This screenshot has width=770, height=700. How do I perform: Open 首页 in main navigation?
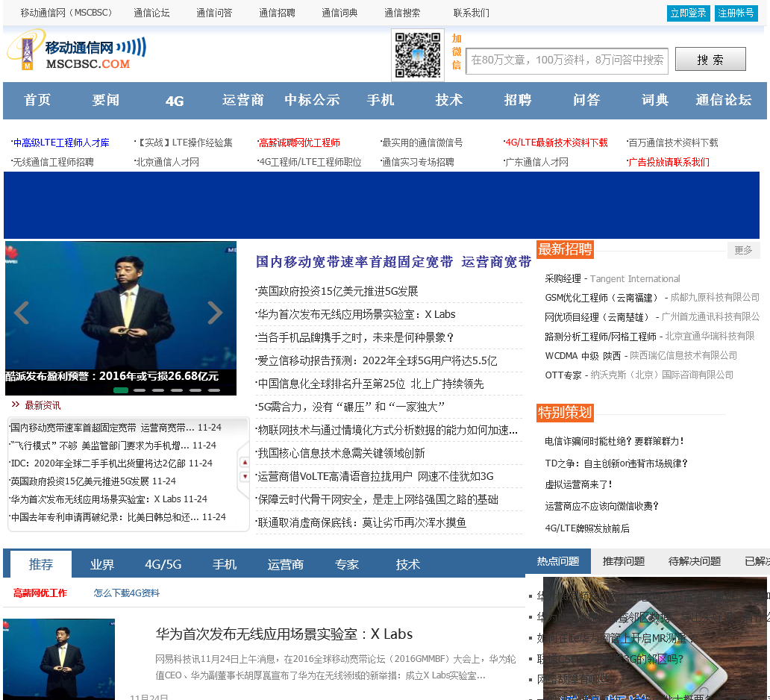coord(37,100)
